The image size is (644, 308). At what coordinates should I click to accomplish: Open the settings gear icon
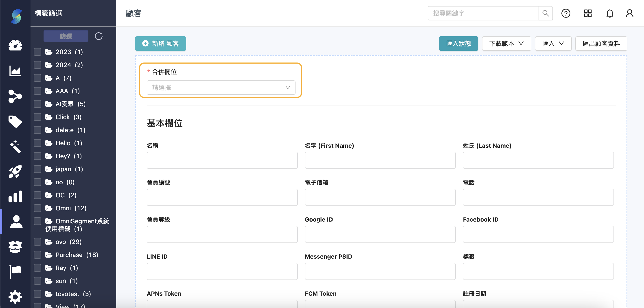pos(15,297)
